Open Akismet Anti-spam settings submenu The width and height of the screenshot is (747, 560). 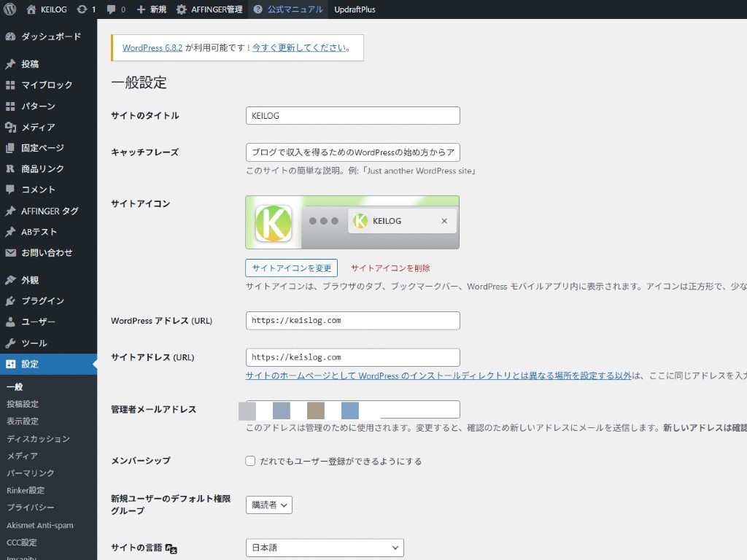(40, 525)
